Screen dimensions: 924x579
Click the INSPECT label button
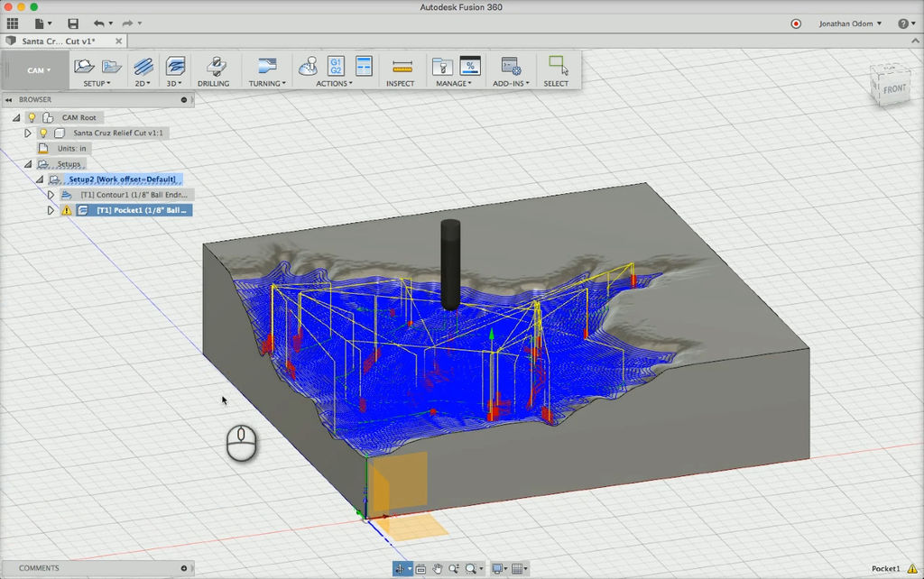tap(400, 84)
